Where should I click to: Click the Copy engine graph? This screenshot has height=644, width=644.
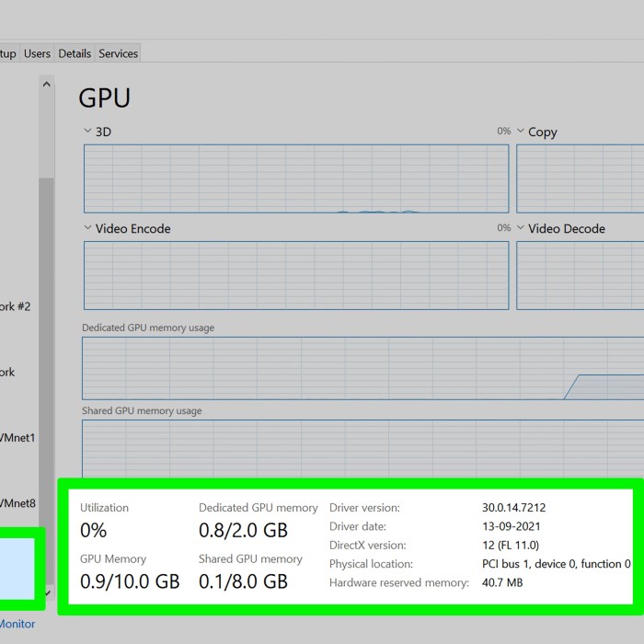point(580,178)
